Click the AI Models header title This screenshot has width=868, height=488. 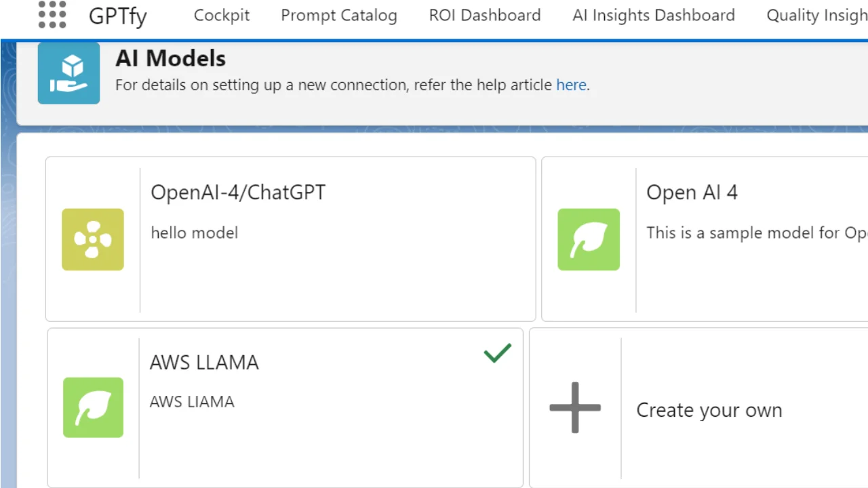[x=170, y=58]
